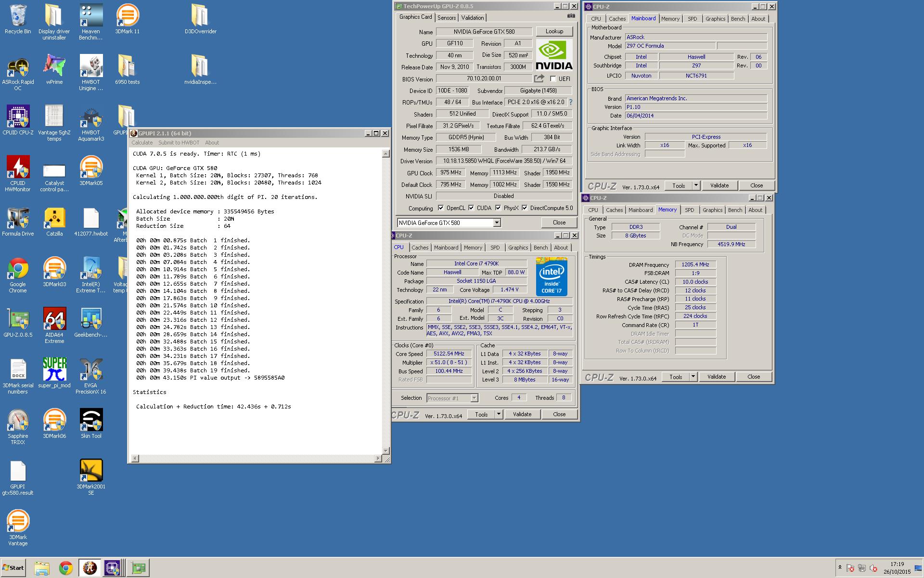The width and height of the screenshot is (924, 578).
Task: Click Tools button in CPU-Z CPU window
Action: pyautogui.click(x=481, y=414)
